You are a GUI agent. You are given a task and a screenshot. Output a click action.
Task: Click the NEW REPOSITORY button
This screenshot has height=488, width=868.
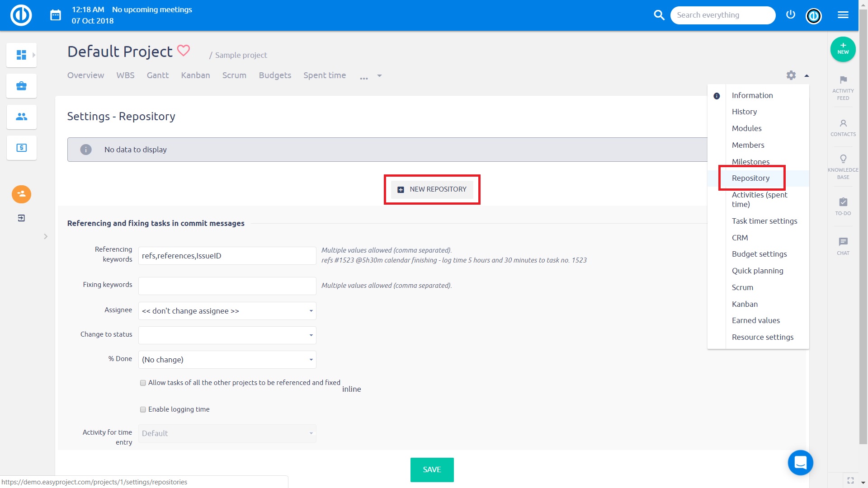[x=431, y=189]
